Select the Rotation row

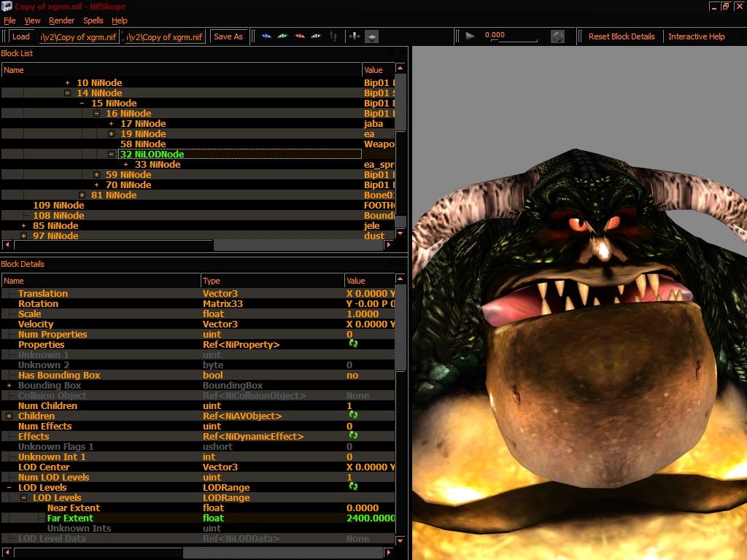tap(198, 304)
